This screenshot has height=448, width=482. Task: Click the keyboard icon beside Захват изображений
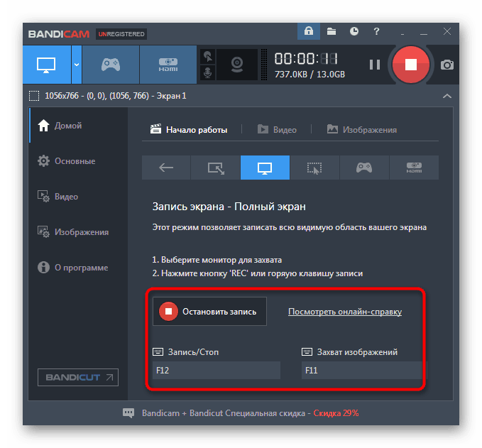click(x=307, y=351)
